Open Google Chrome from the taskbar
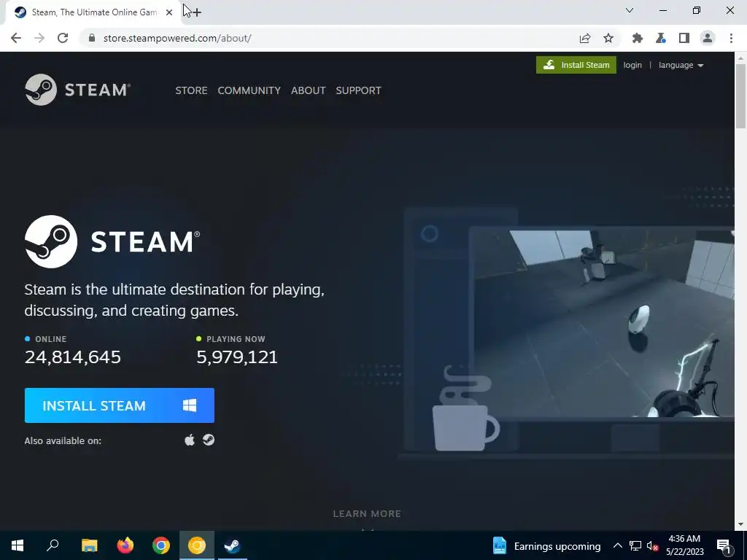 coord(161,545)
